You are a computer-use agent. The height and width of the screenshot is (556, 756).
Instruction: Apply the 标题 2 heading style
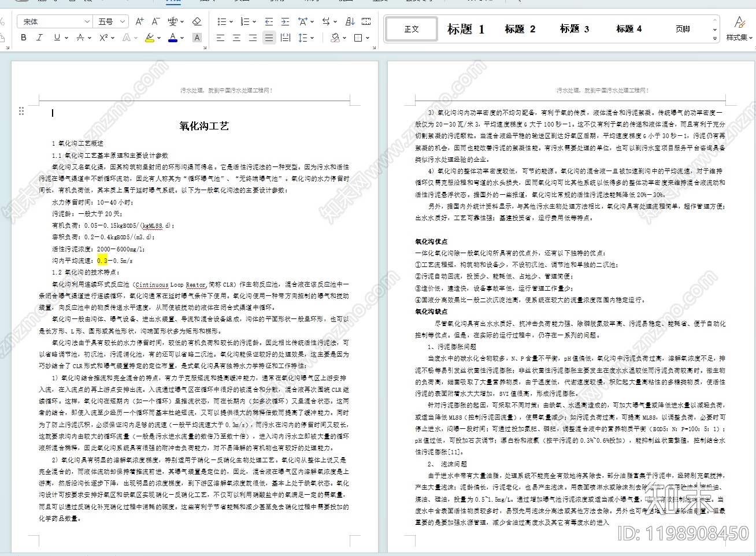[520, 28]
